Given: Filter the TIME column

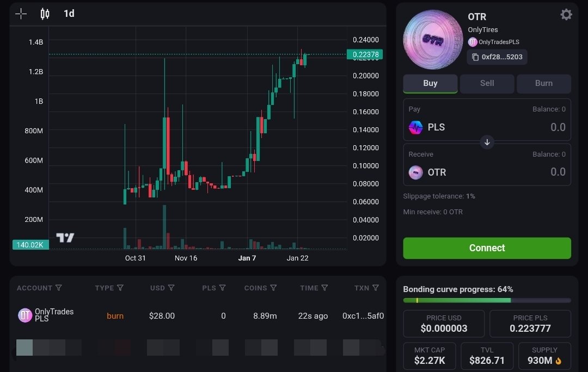Looking at the screenshot, I should click(x=324, y=288).
